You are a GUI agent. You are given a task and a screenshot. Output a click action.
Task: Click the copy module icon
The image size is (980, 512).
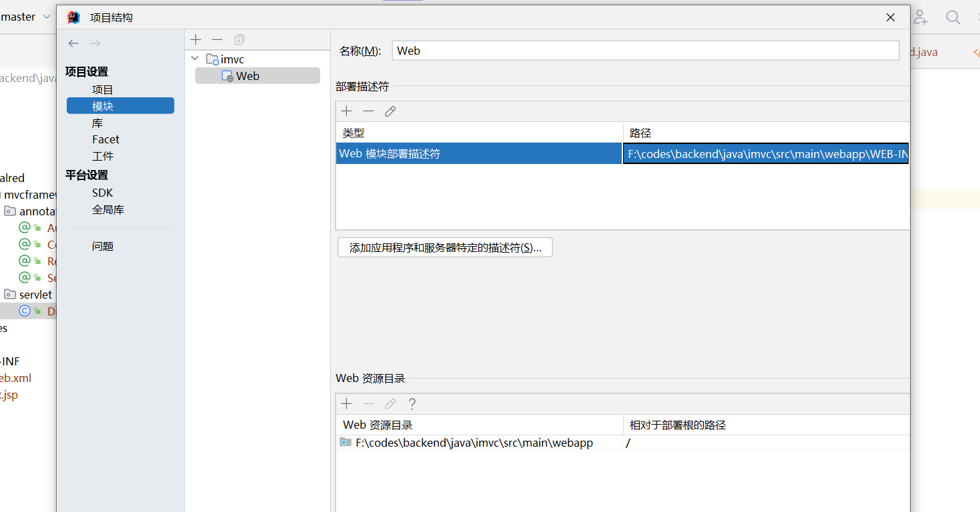pyautogui.click(x=239, y=40)
